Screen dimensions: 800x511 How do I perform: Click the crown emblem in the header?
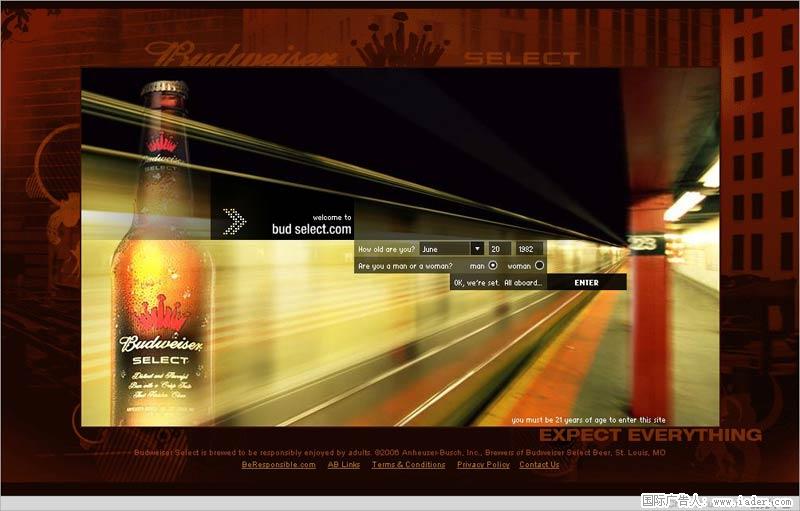[x=399, y=39]
